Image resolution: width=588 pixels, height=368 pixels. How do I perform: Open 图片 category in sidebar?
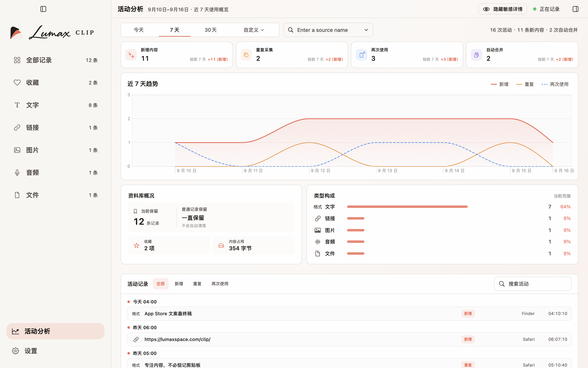55,150
